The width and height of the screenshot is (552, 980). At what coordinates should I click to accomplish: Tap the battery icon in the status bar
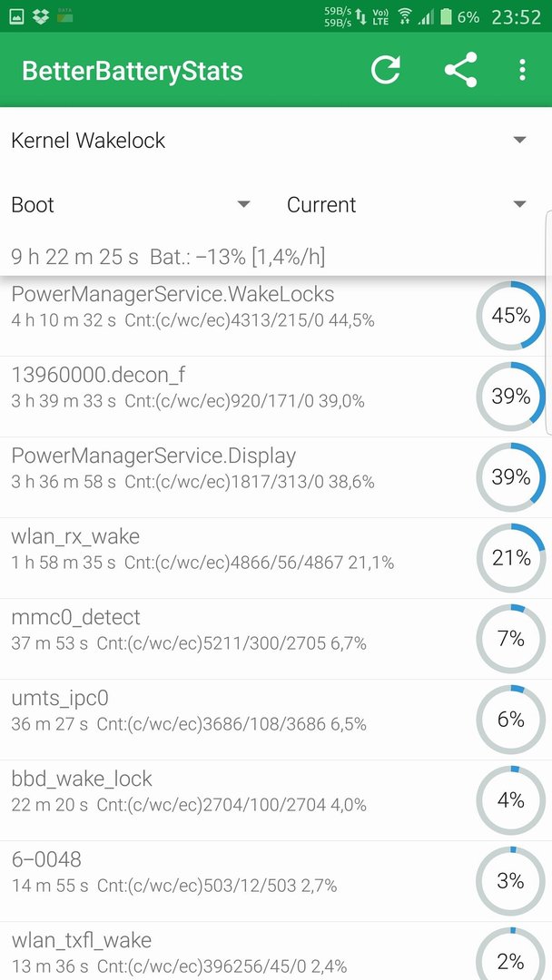445,16
